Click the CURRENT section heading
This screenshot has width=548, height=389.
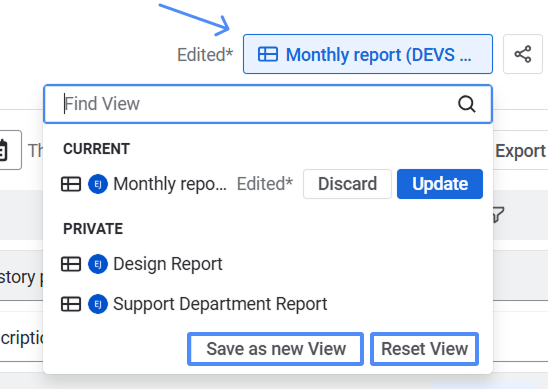pos(96,149)
